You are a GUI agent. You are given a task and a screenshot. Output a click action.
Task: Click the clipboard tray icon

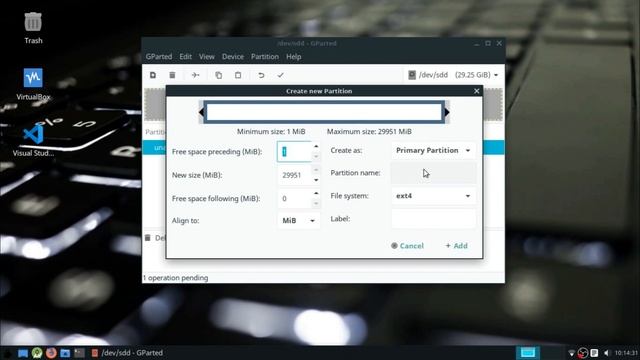coord(594,353)
